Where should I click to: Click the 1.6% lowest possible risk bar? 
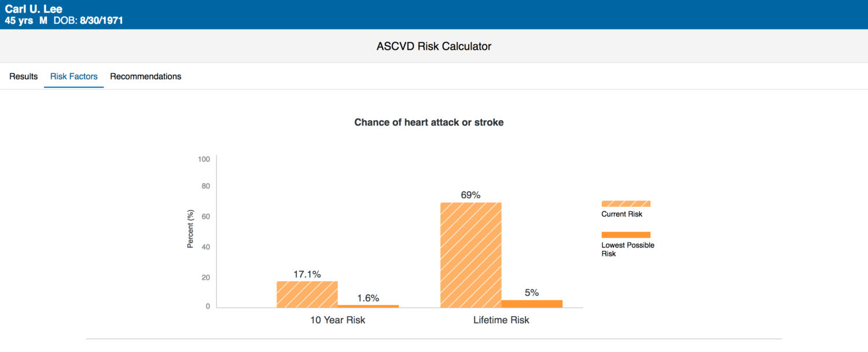(x=369, y=305)
